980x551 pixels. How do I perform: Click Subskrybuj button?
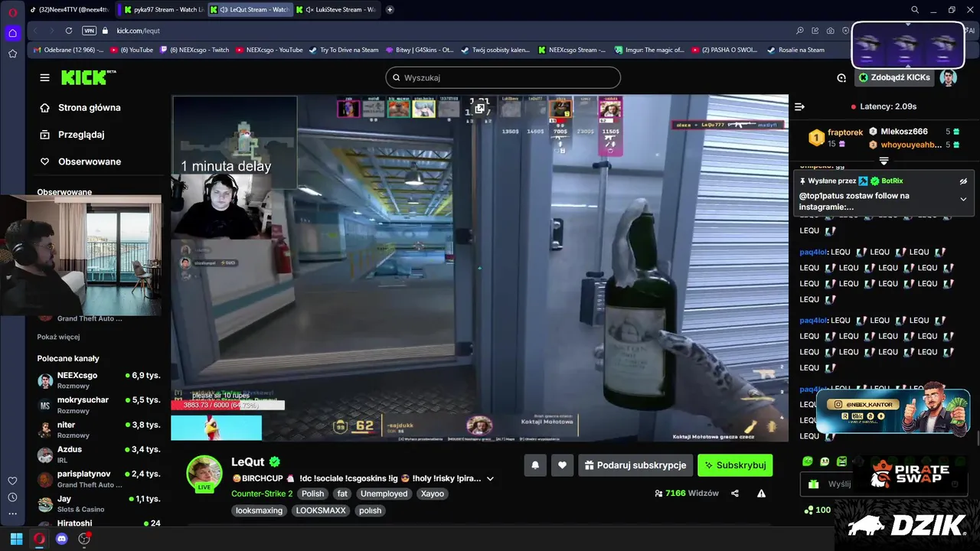click(x=735, y=465)
